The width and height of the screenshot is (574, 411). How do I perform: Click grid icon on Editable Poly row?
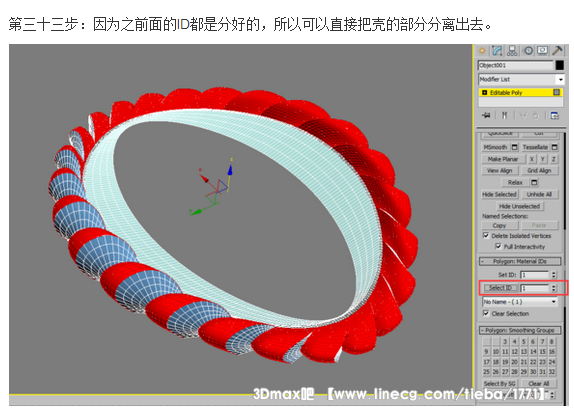556,92
